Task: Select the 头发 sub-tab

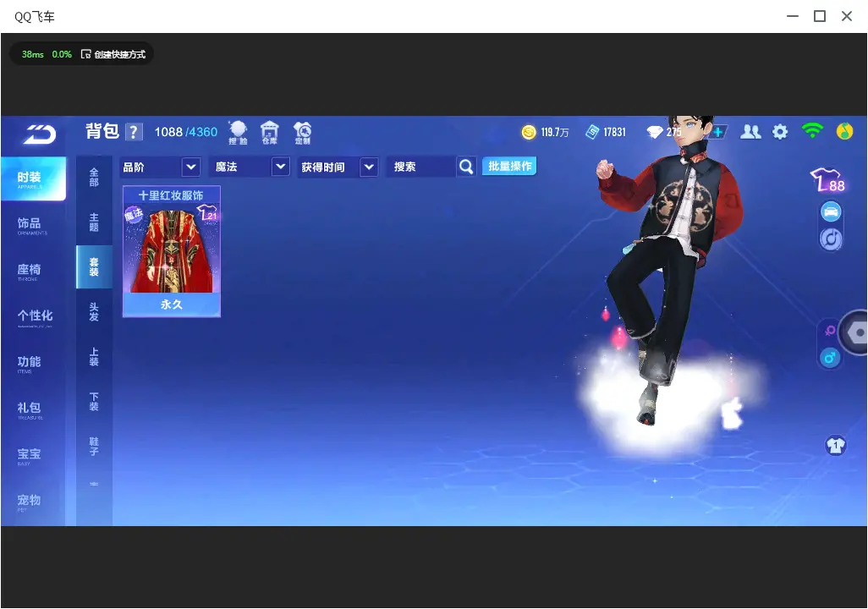Action: [x=94, y=312]
